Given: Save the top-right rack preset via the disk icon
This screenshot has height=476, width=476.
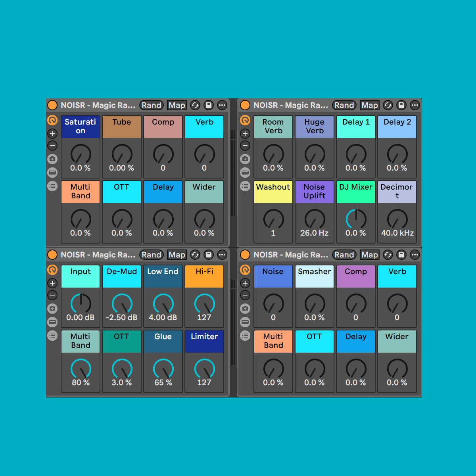Looking at the screenshot, I should click(x=401, y=105).
